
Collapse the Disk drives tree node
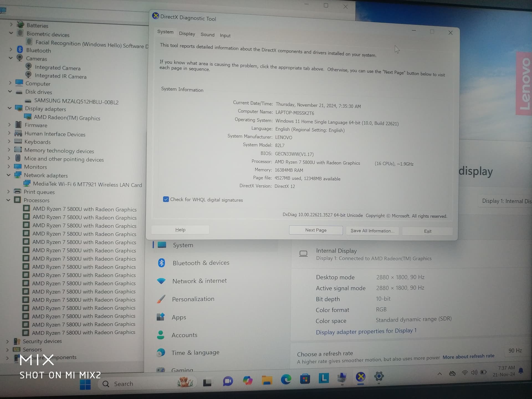click(x=10, y=91)
